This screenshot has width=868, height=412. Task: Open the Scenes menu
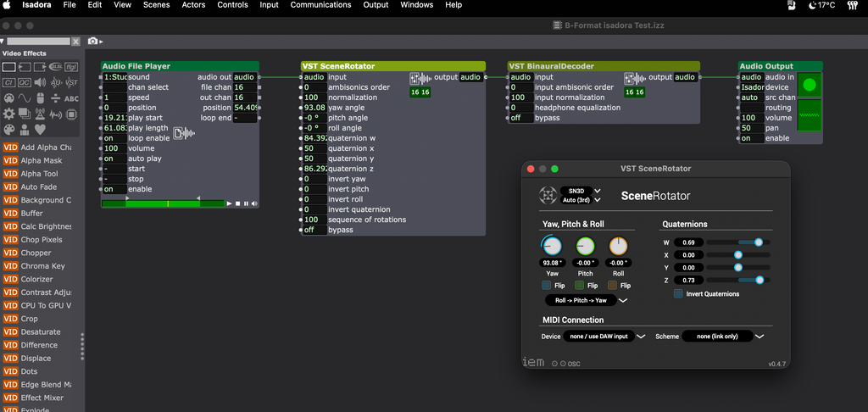(x=157, y=5)
